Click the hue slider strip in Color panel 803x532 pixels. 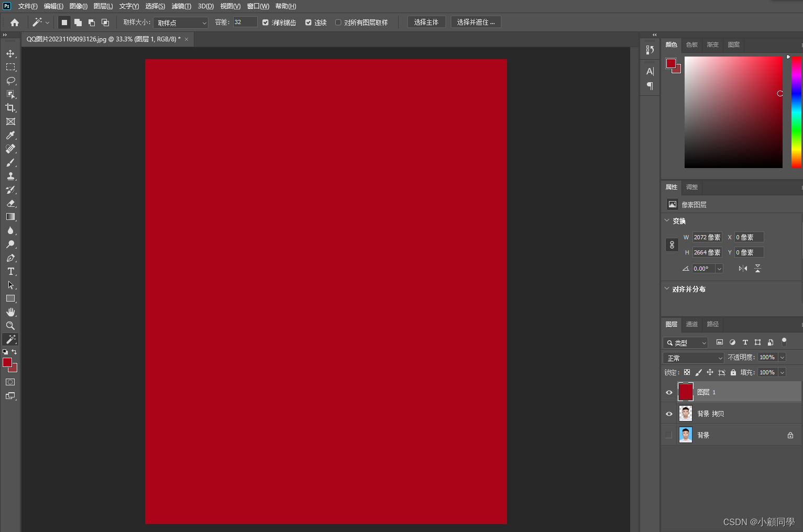coord(796,112)
